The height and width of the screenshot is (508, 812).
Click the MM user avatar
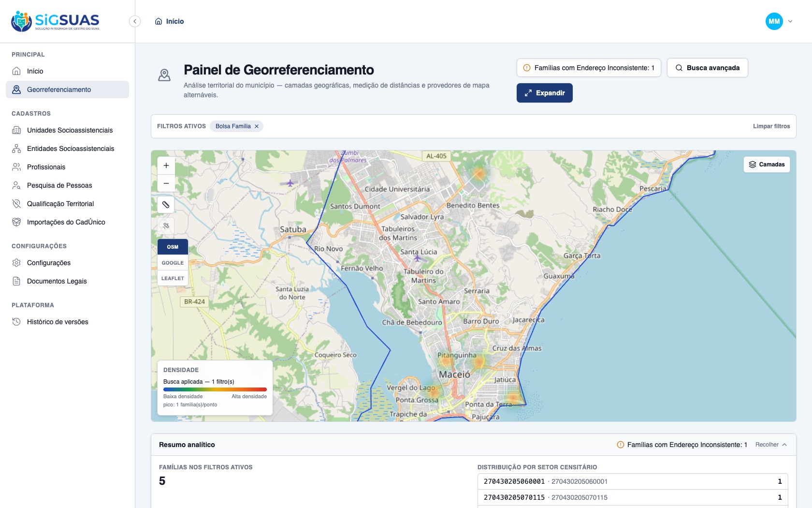click(x=774, y=21)
